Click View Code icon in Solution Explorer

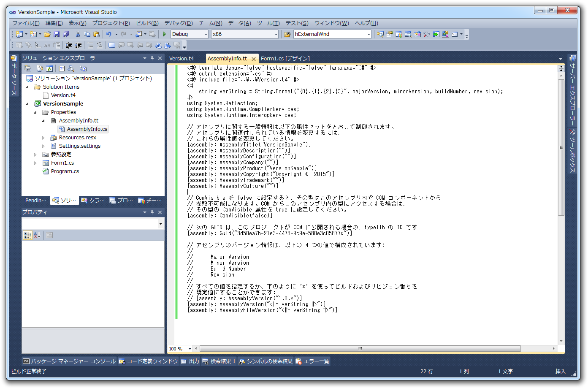(x=62, y=68)
